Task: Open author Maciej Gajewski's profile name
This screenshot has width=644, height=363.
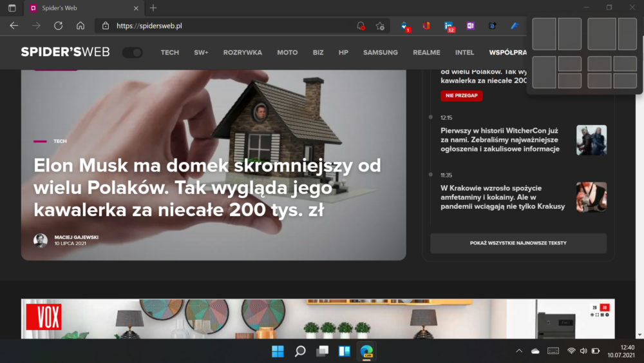Action: (x=77, y=237)
